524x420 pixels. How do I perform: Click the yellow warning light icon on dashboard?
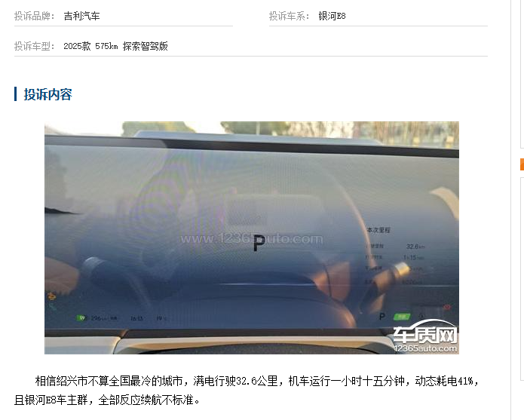[x=51, y=296]
